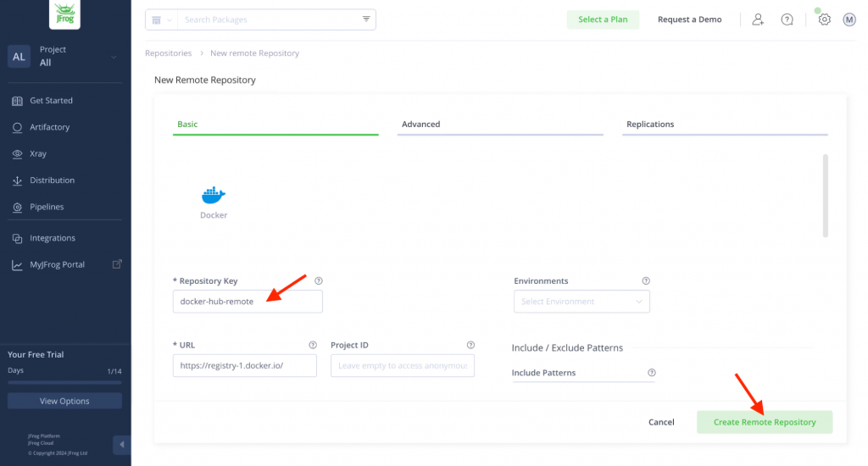The image size is (868, 466).
Task: Click the Repository Key help icon
Action: click(319, 280)
